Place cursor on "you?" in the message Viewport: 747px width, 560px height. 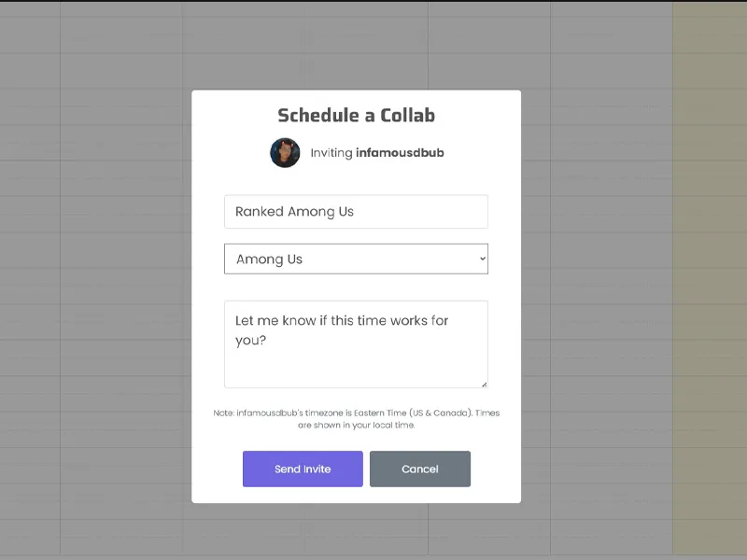[x=251, y=341]
